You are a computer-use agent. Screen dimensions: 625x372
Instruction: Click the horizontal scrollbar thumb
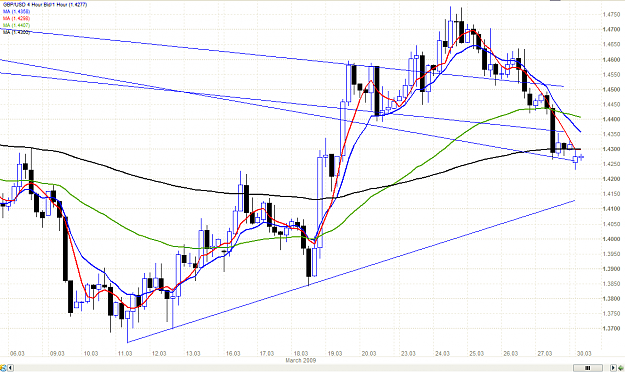[x=588, y=368]
